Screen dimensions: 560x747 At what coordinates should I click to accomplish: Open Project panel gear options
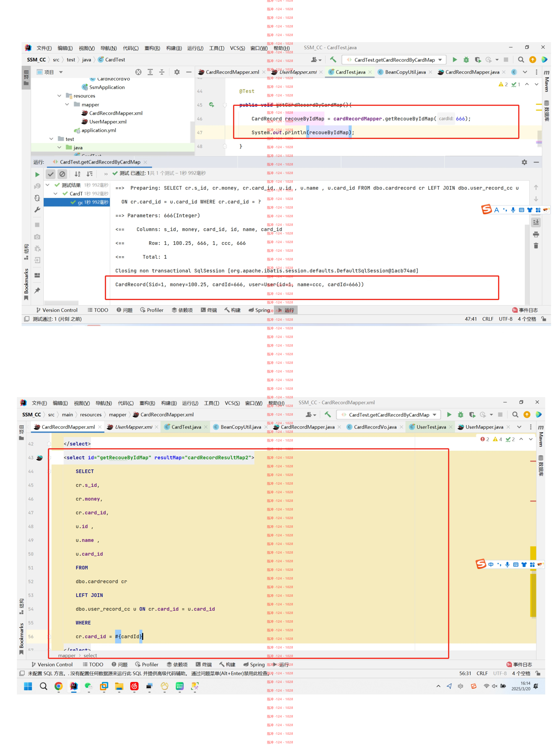click(x=177, y=72)
